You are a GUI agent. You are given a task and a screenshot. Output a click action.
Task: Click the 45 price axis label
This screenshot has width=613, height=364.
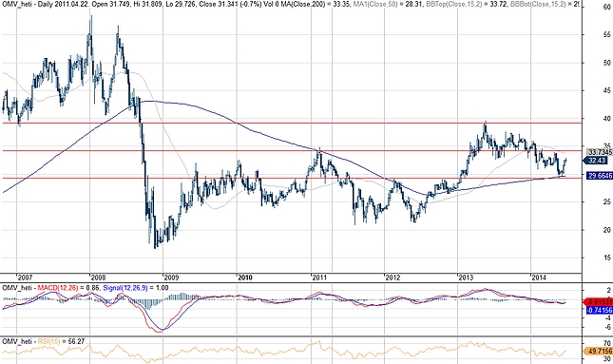click(607, 90)
